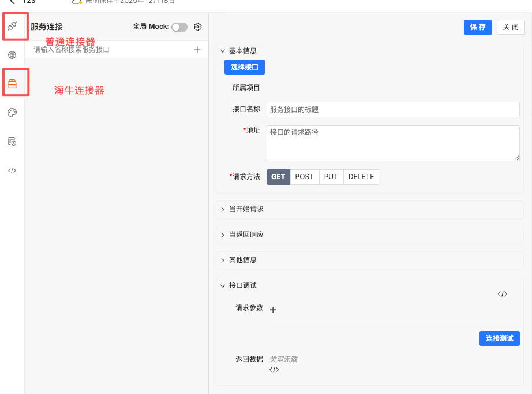532x394 pixels.
Task: Expand the 其他信息 section
Action: point(243,260)
